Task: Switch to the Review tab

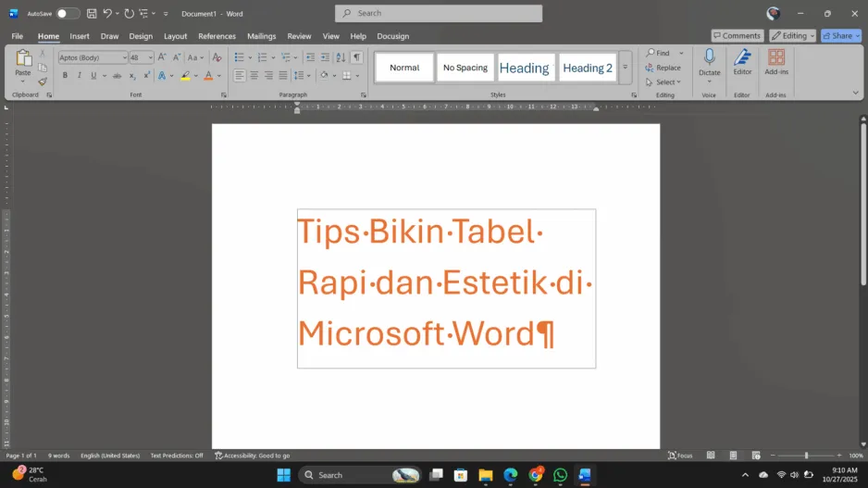Action: point(299,36)
